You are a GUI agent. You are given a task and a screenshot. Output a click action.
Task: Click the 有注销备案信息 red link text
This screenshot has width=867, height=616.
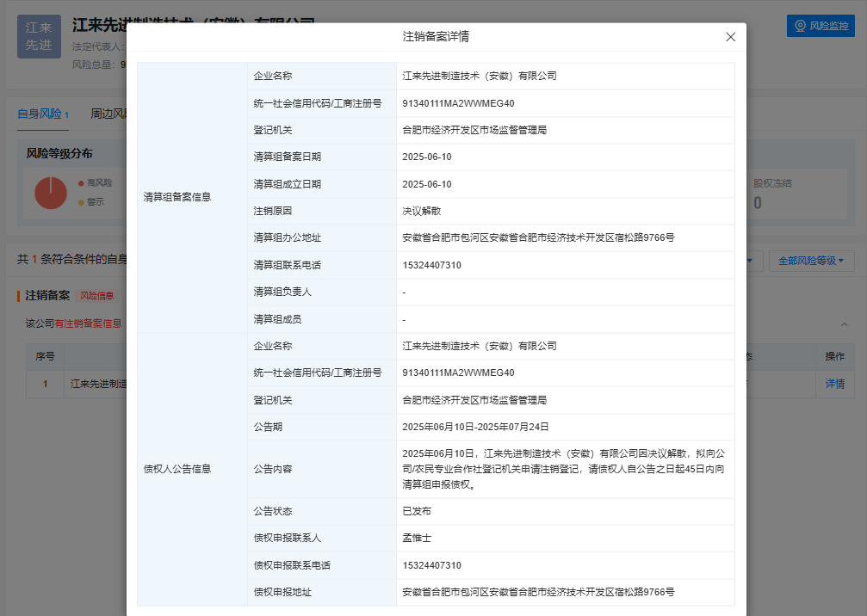click(x=88, y=323)
